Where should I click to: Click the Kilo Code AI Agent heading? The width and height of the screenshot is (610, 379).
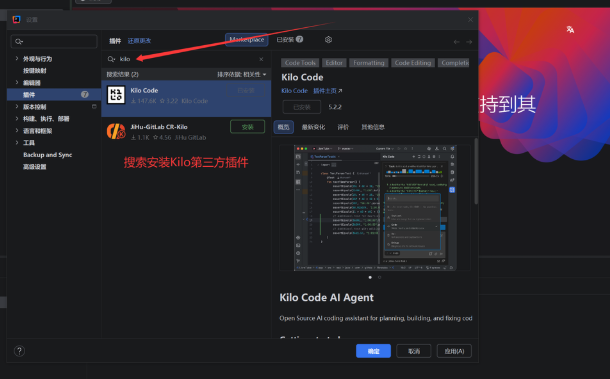point(326,297)
